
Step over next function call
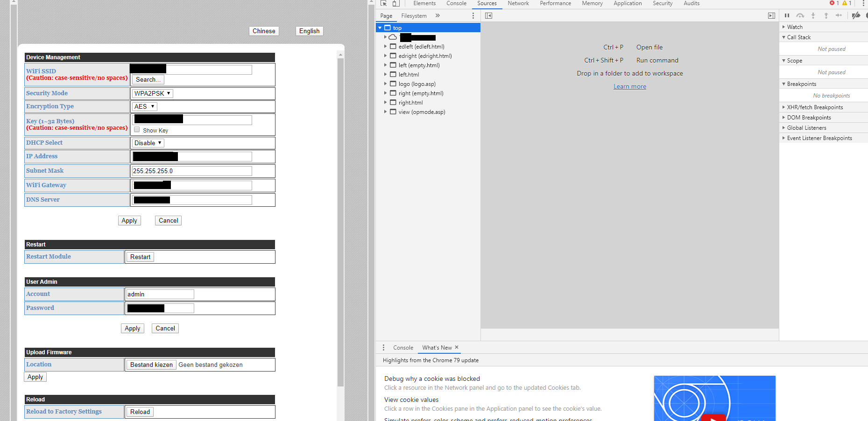pos(800,15)
